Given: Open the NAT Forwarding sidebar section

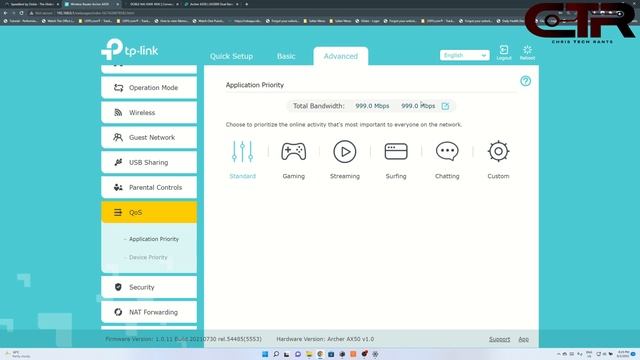Looking at the screenshot, I should click(149, 312).
